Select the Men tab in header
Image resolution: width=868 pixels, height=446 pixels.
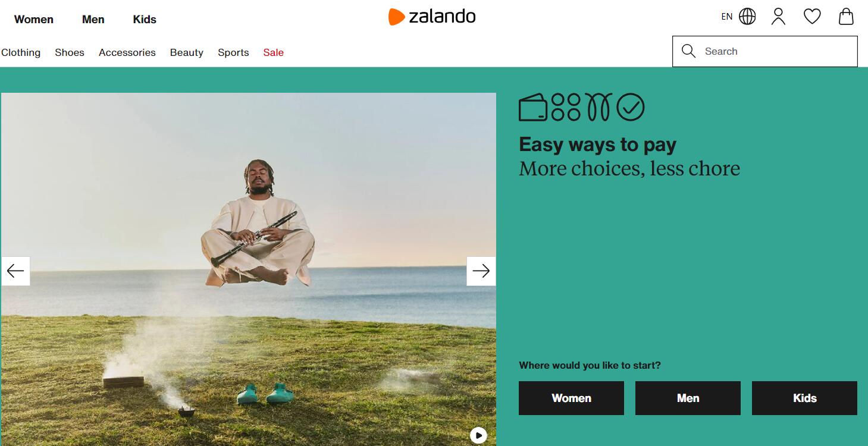[x=93, y=20]
